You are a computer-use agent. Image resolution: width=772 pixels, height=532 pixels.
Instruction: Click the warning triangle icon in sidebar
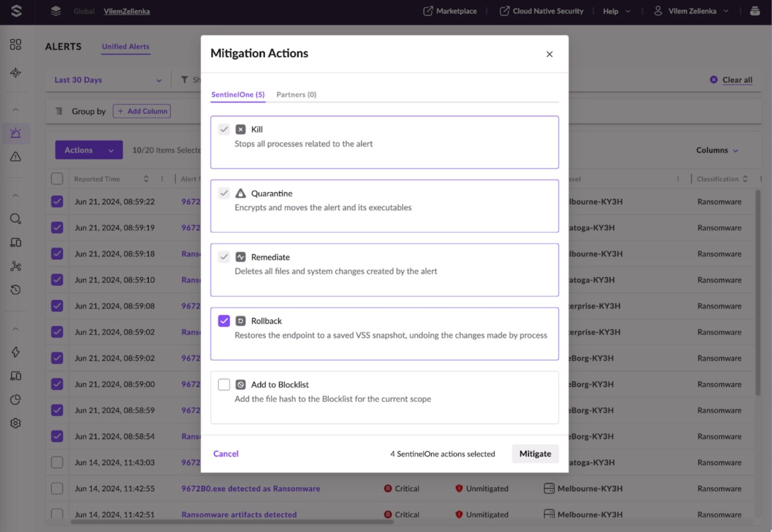[x=16, y=157]
